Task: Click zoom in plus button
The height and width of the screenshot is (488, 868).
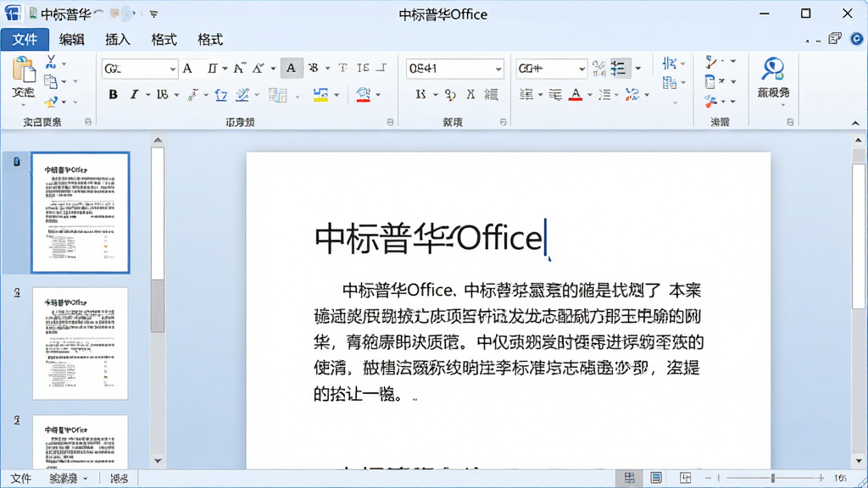Action: (x=821, y=478)
